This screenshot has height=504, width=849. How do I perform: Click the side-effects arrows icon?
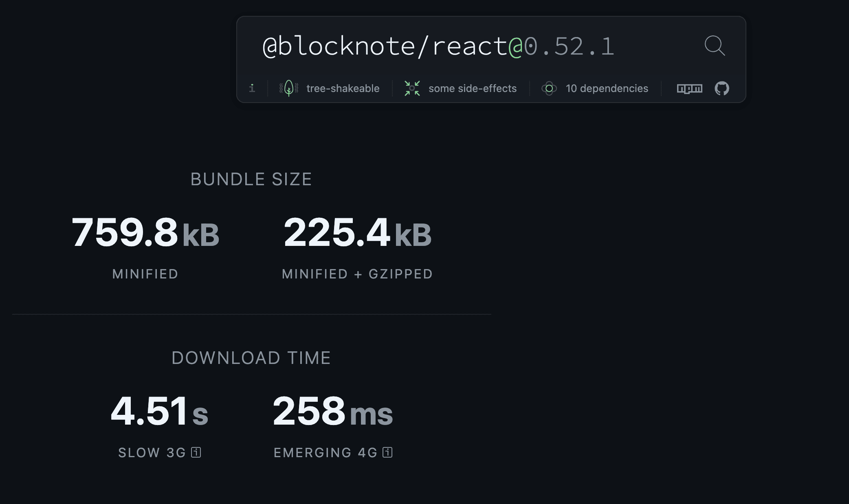(x=412, y=88)
